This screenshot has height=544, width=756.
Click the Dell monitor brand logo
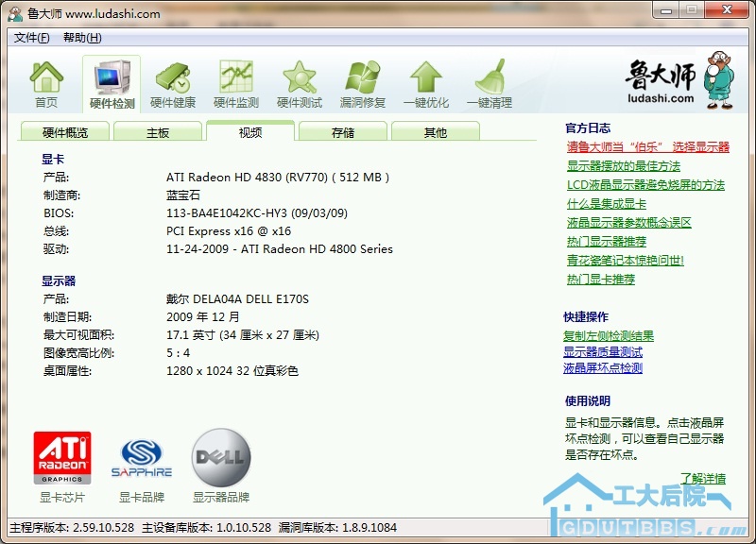pyautogui.click(x=221, y=458)
